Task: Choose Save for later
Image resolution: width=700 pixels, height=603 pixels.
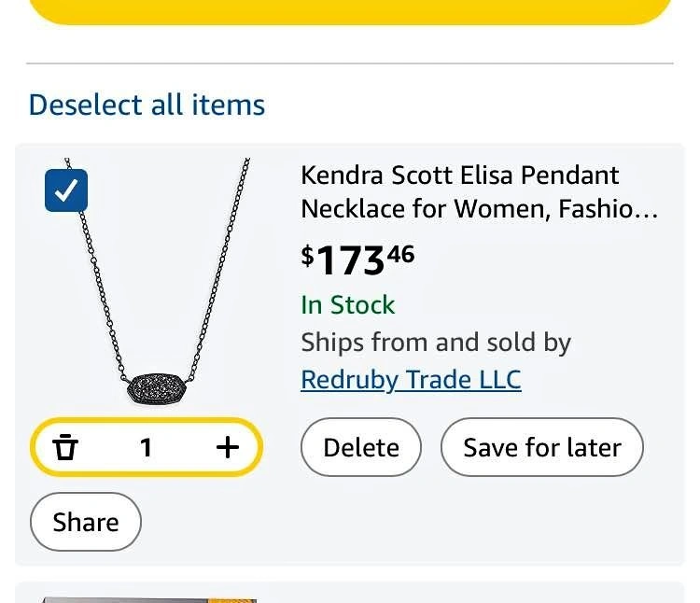Action: [542, 448]
